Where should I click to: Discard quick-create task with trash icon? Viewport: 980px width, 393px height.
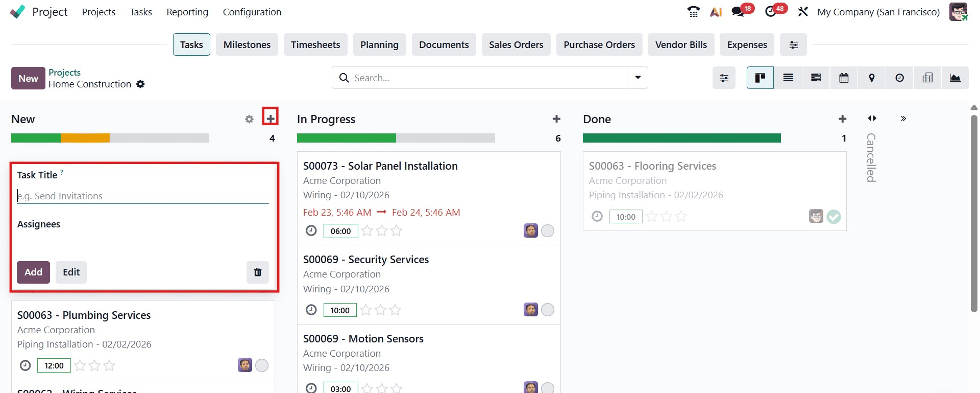pyautogui.click(x=258, y=272)
